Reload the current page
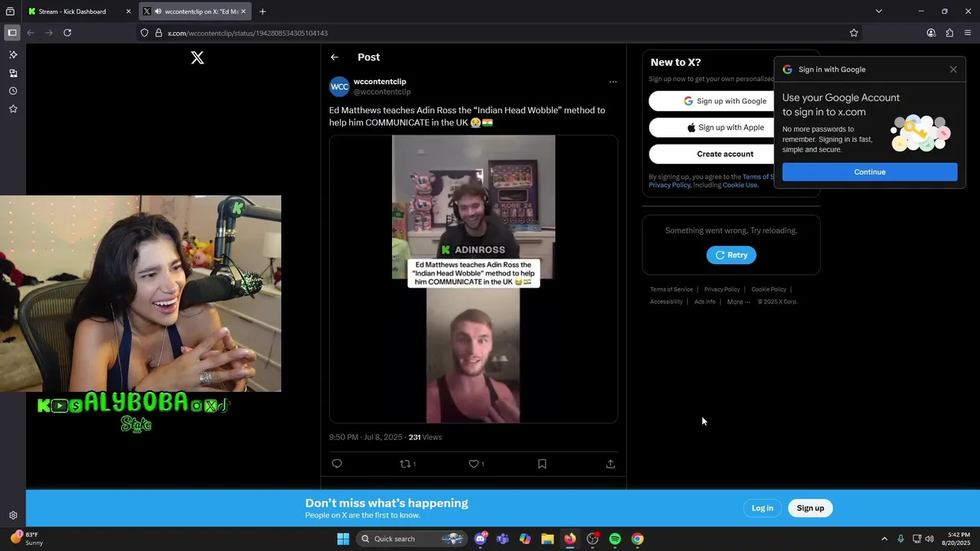 [67, 33]
